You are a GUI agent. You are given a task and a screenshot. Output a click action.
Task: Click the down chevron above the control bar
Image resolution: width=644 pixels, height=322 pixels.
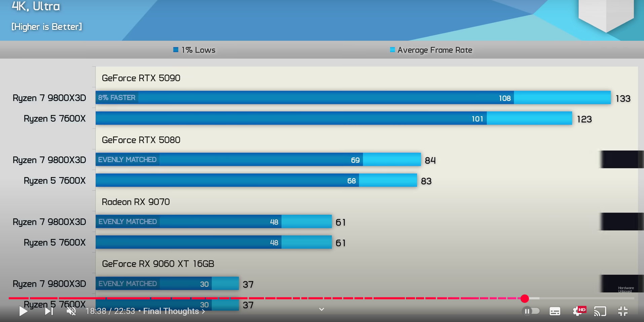(x=321, y=309)
